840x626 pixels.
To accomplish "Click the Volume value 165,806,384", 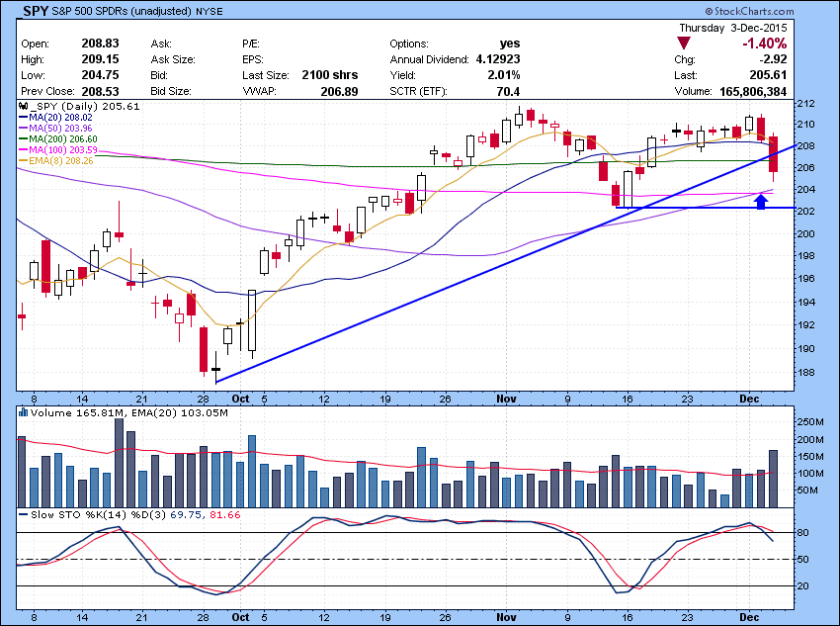I will (753, 91).
